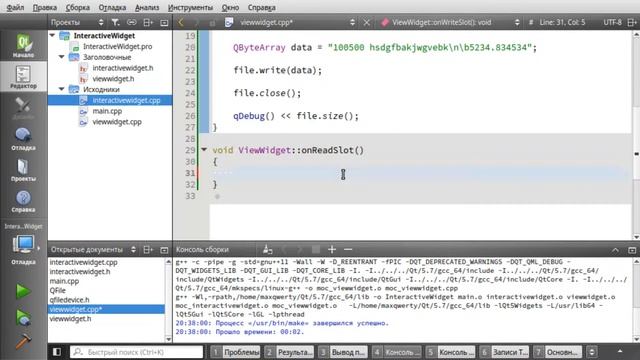The image size is (640, 360).
Task: Open the Инструменты menu
Action: [x=190, y=7]
